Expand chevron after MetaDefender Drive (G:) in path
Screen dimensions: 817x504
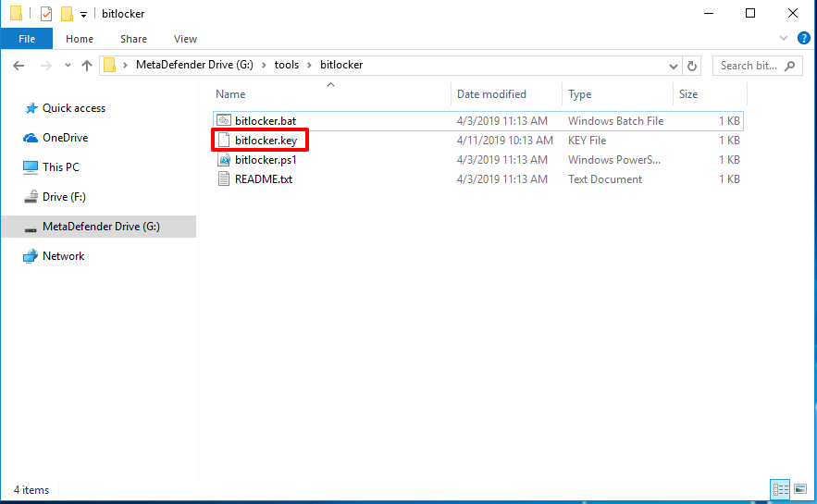click(x=264, y=65)
